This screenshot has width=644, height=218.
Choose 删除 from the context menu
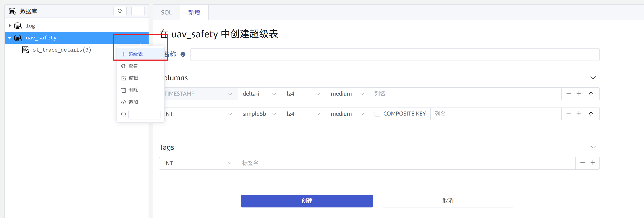point(133,90)
